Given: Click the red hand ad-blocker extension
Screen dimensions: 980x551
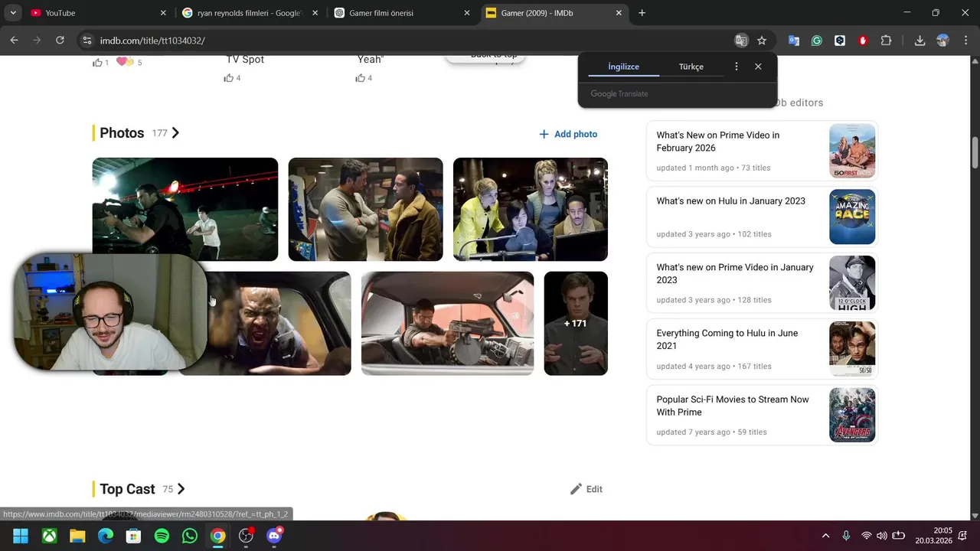Looking at the screenshot, I should pos(863,41).
